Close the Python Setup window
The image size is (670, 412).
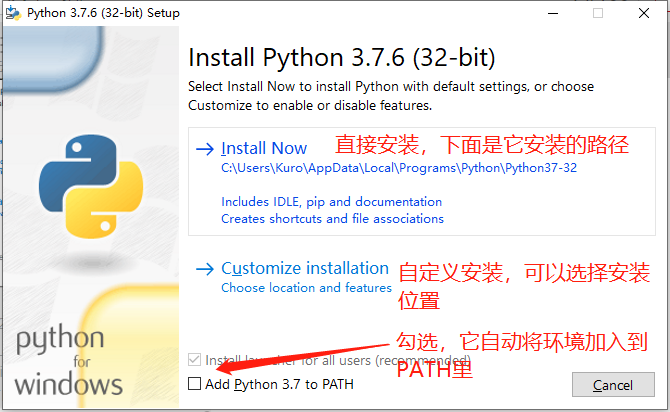pos(644,13)
